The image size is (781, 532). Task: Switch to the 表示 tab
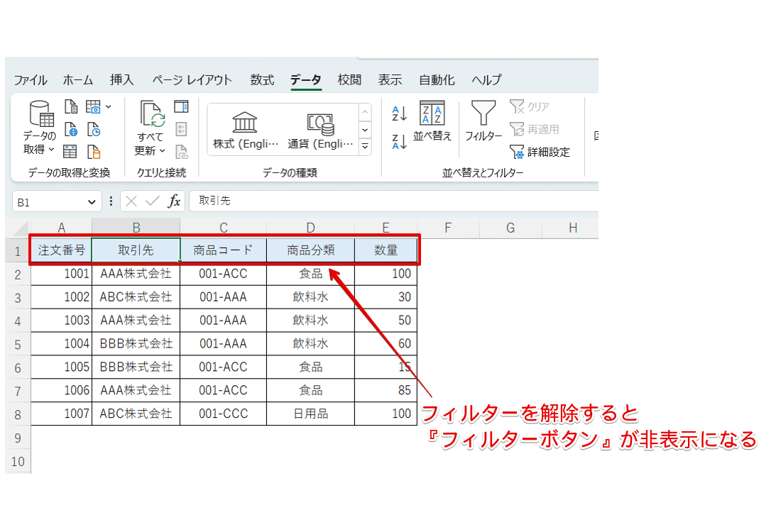click(x=390, y=79)
